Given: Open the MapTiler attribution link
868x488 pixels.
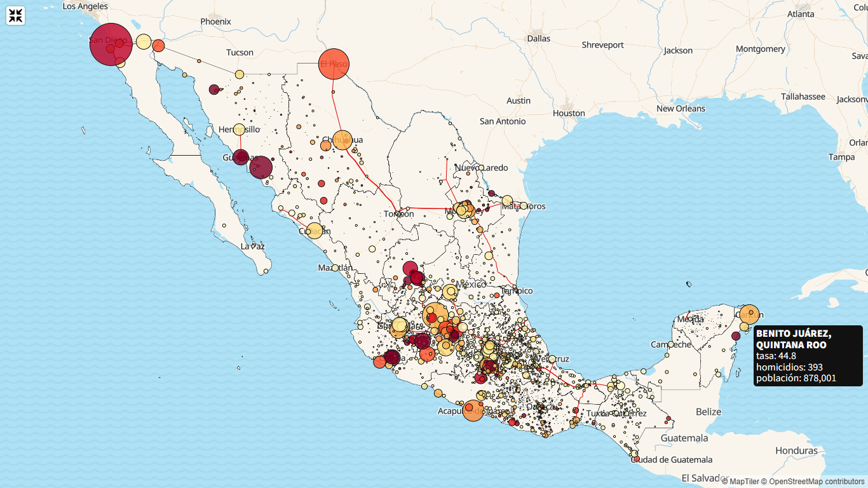Looking at the screenshot, I should pos(743,482).
